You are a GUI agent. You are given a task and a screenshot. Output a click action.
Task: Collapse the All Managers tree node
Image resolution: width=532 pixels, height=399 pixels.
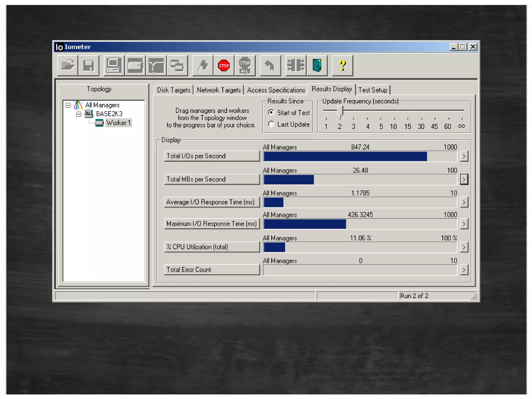click(68, 105)
